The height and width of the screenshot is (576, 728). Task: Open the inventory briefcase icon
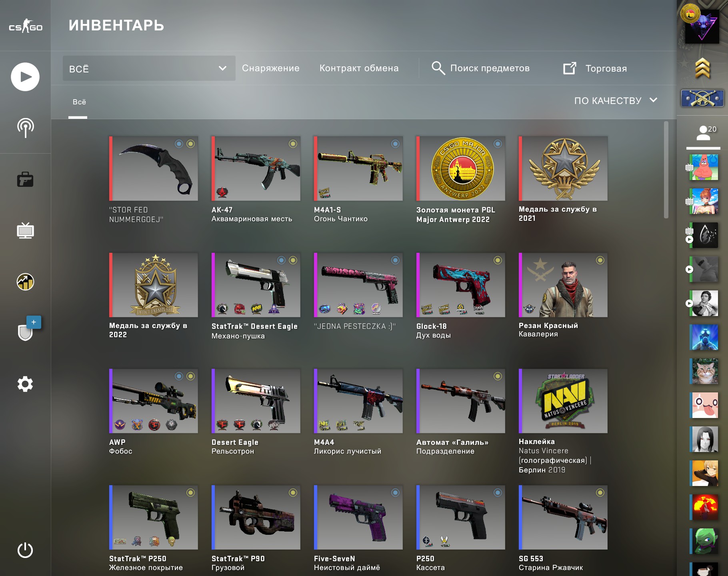click(x=25, y=179)
